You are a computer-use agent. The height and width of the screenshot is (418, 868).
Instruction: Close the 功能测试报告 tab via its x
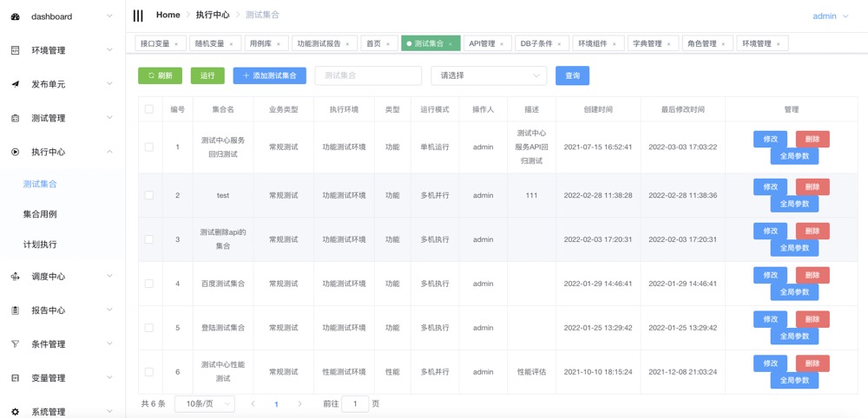348,43
